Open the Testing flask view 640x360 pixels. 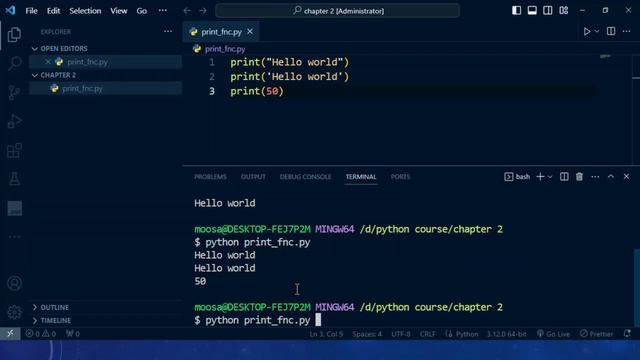click(14, 179)
